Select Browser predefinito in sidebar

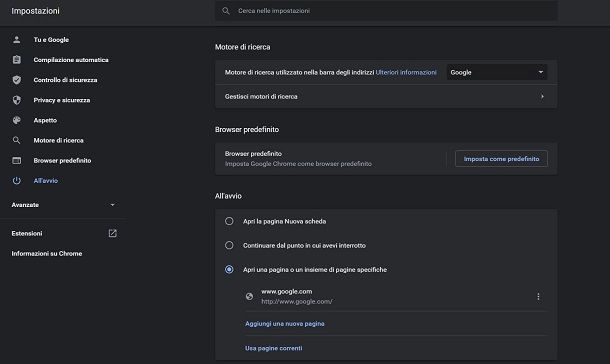(62, 161)
